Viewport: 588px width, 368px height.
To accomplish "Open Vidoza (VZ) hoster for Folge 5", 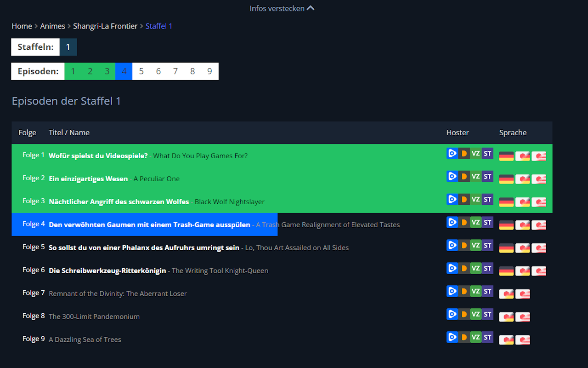I will [476, 245].
